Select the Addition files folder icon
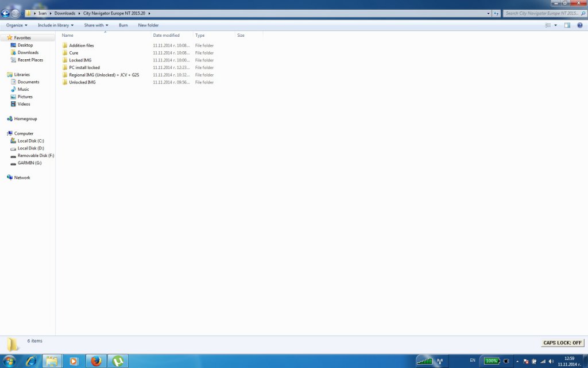This screenshot has height=368, width=588. [65, 45]
